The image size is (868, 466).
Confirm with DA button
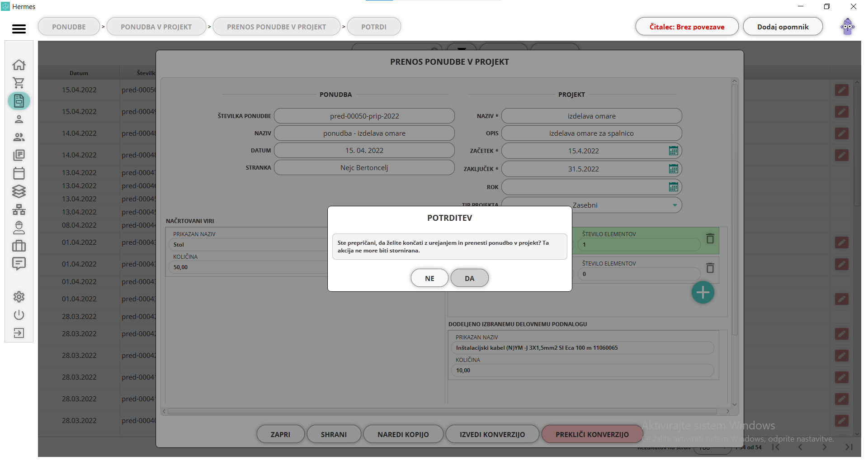(x=469, y=278)
